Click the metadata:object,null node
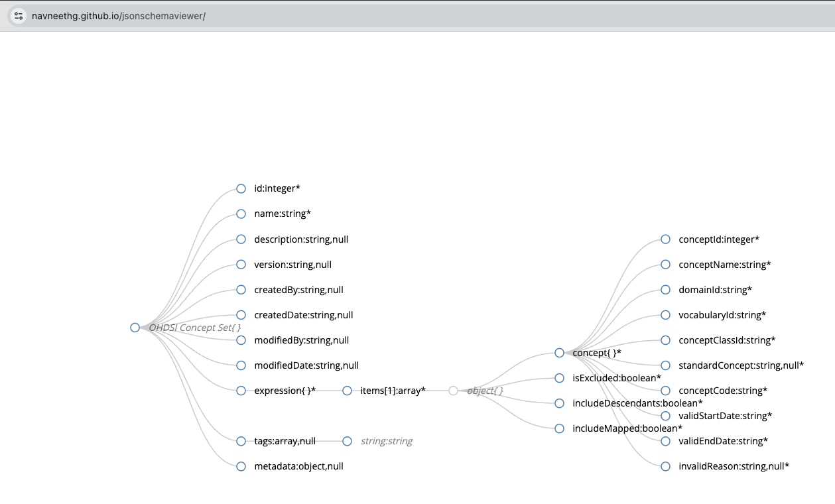The image size is (835, 504). click(x=241, y=466)
